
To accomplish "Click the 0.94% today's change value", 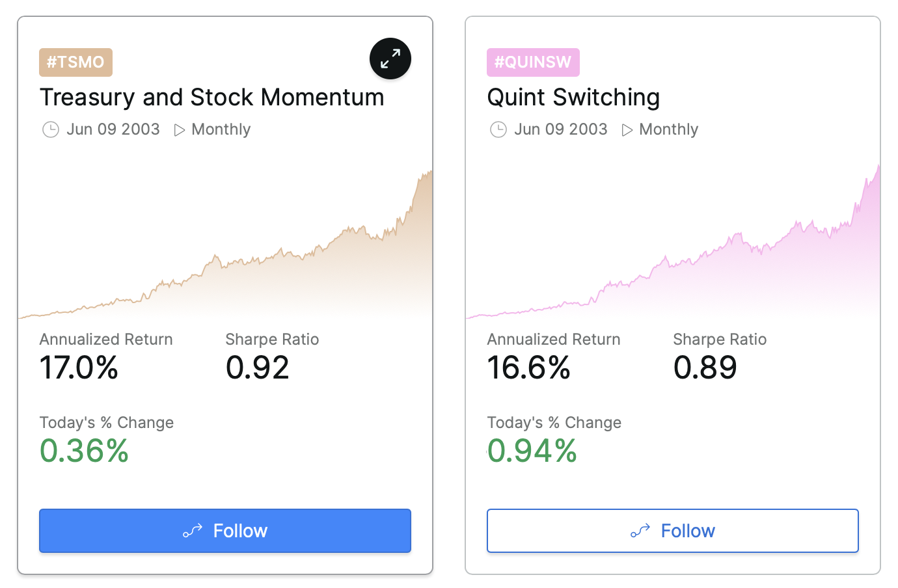I will point(532,451).
